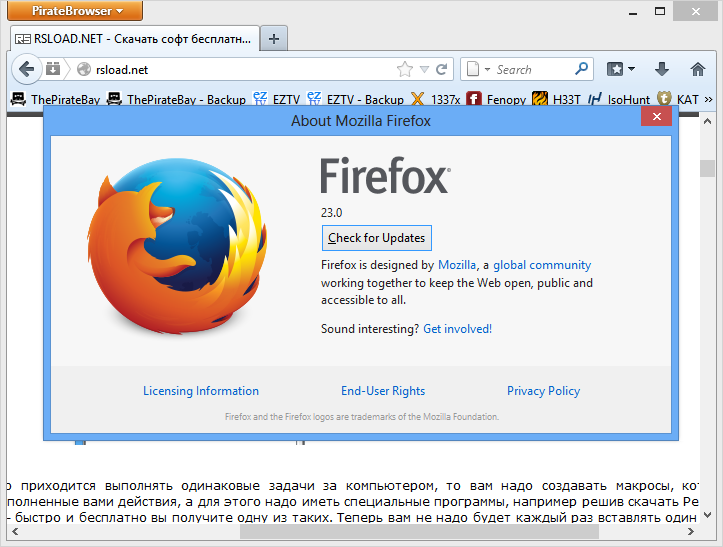The width and height of the screenshot is (723, 547).
Task: Go back using the back arrow button
Action: pos(27,70)
